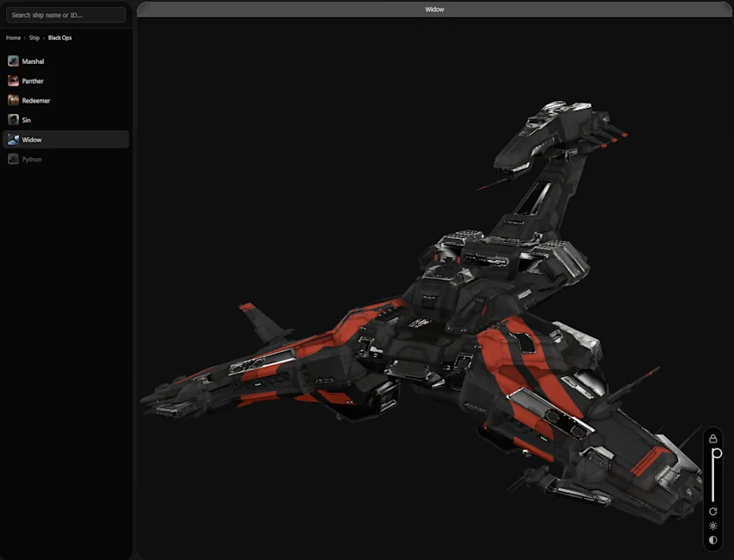
Task: Pick the Sin ship entry
Action: click(x=66, y=120)
